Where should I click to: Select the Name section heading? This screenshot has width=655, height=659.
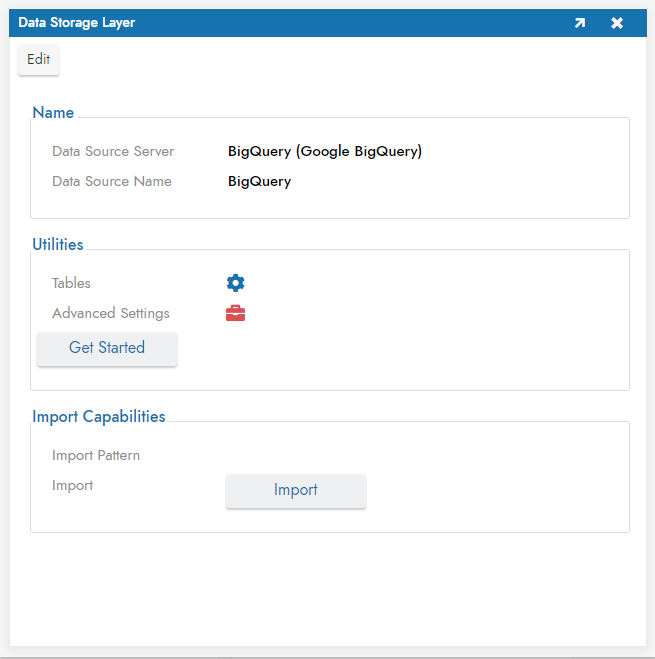pyautogui.click(x=53, y=113)
